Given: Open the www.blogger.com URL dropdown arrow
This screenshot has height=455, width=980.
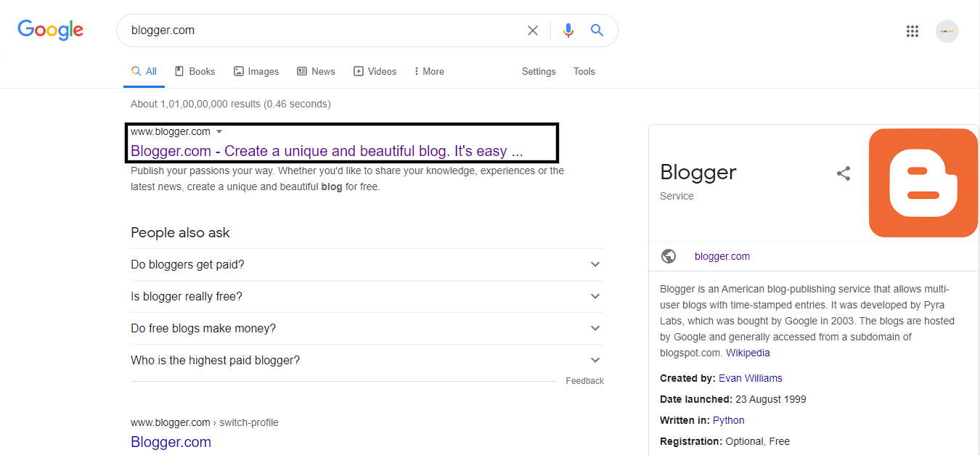Looking at the screenshot, I should click(219, 131).
